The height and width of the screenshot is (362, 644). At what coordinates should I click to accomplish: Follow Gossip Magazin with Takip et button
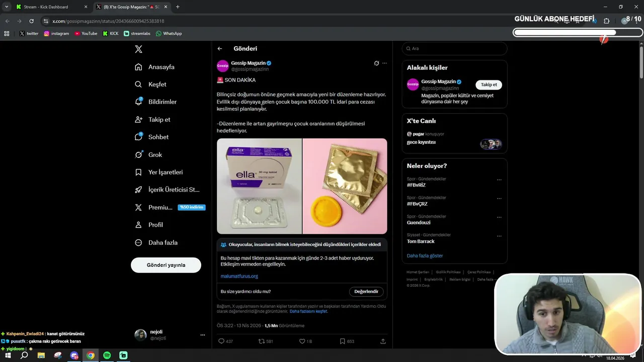coord(489,84)
